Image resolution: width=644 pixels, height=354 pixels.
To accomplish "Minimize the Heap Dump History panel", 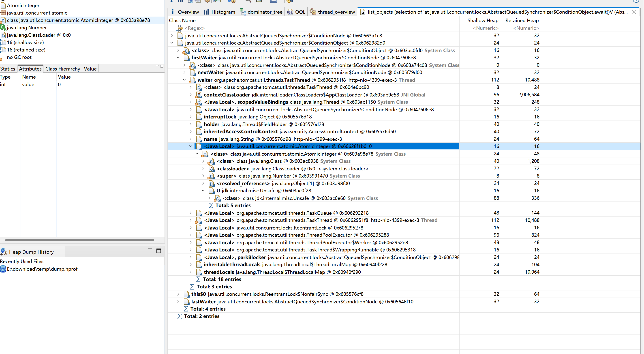I will pyautogui.click(x=150, y=249).
